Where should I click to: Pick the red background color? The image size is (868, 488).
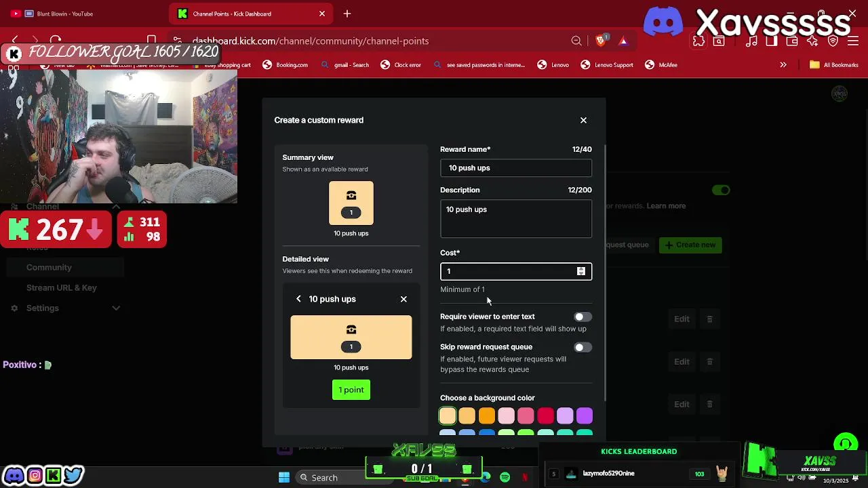[546, 415]
